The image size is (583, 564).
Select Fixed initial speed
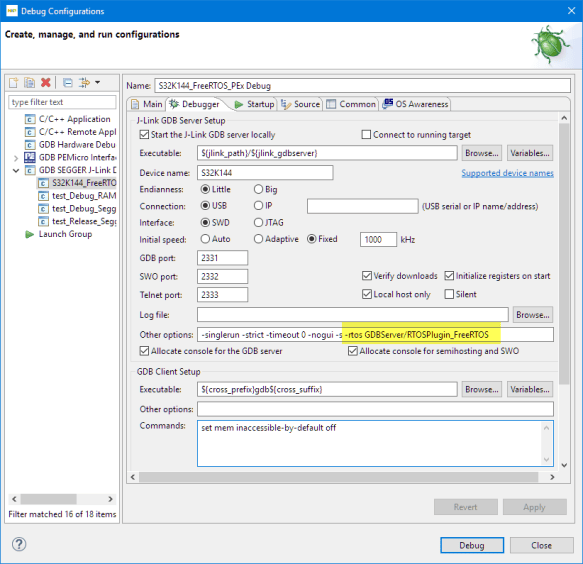click(312, 239)
